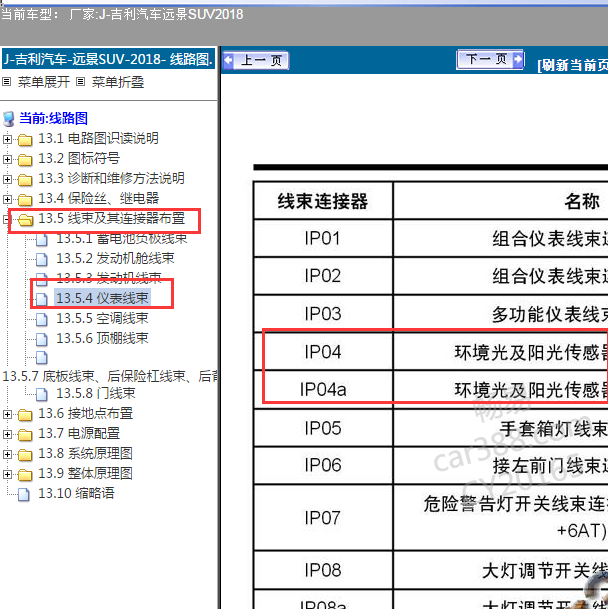Open 13.8 系统原理图 in the tree
This screenshot has width=608, height=609.
tap(85, 454)
